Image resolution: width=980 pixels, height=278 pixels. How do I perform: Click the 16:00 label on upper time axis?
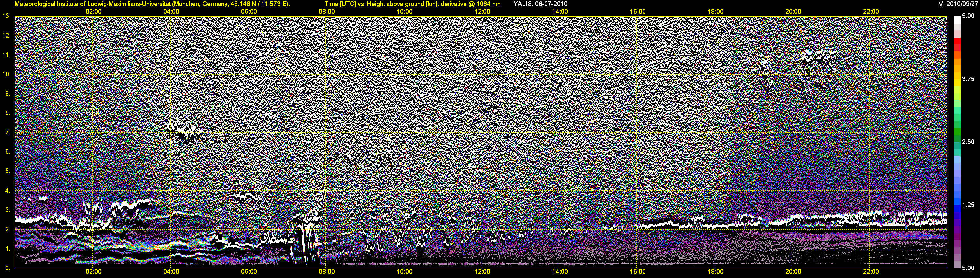click(x=638, y=12)
